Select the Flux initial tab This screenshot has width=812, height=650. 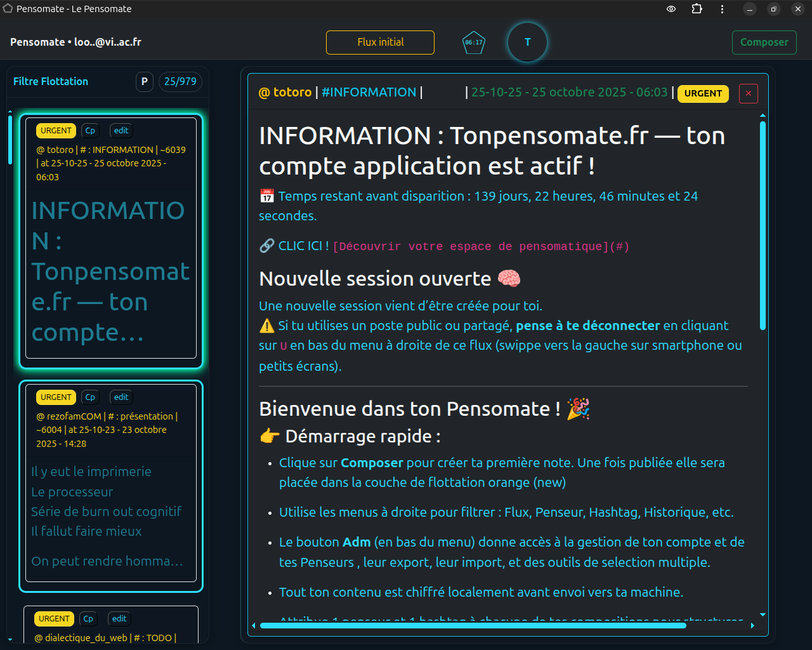380,43
